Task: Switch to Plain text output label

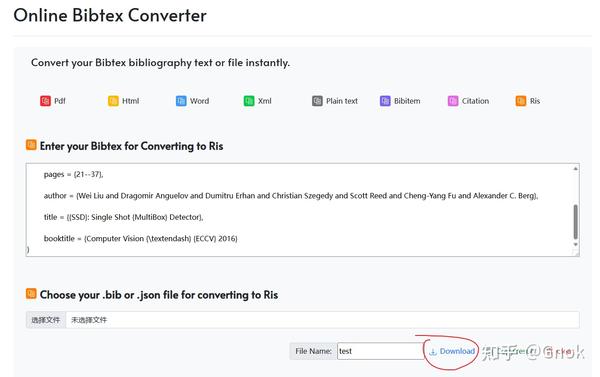Action: tap(342, 101)
